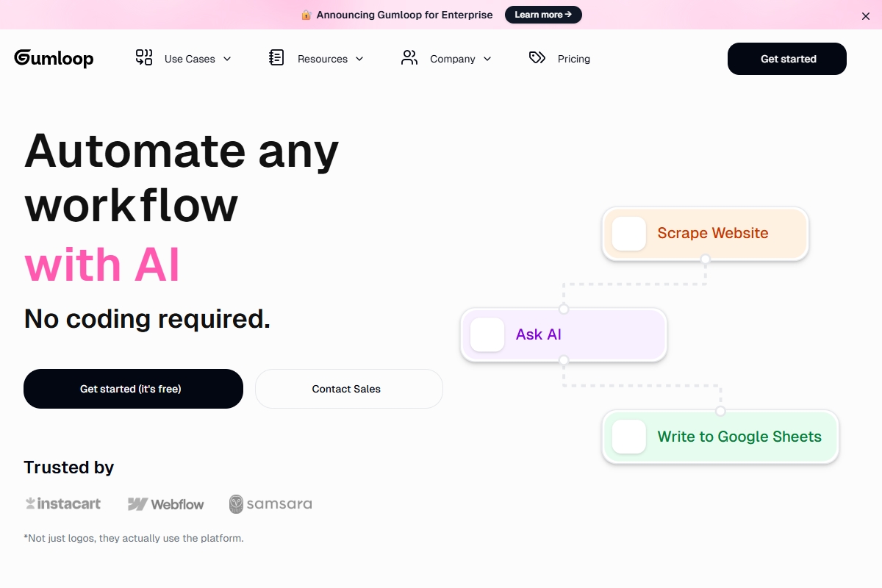This screenshot has height=588, width=882.
Task: Click the Company people icon
Action: tap(409, 58)
